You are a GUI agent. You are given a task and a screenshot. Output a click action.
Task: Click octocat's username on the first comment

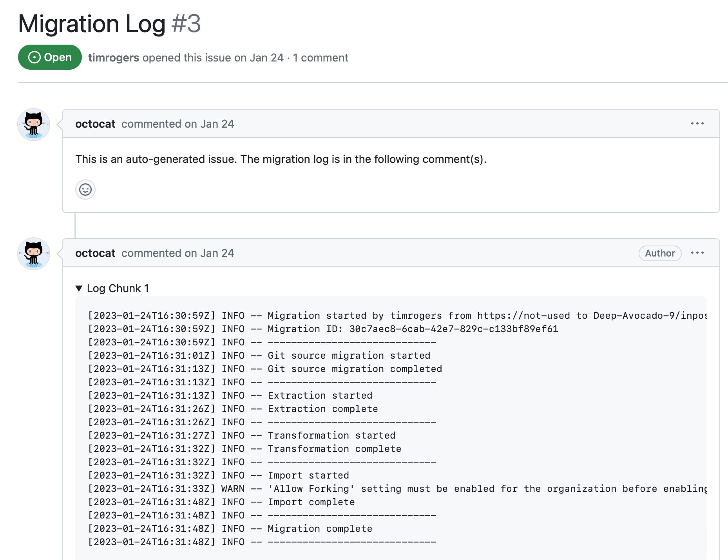(95, 124)
